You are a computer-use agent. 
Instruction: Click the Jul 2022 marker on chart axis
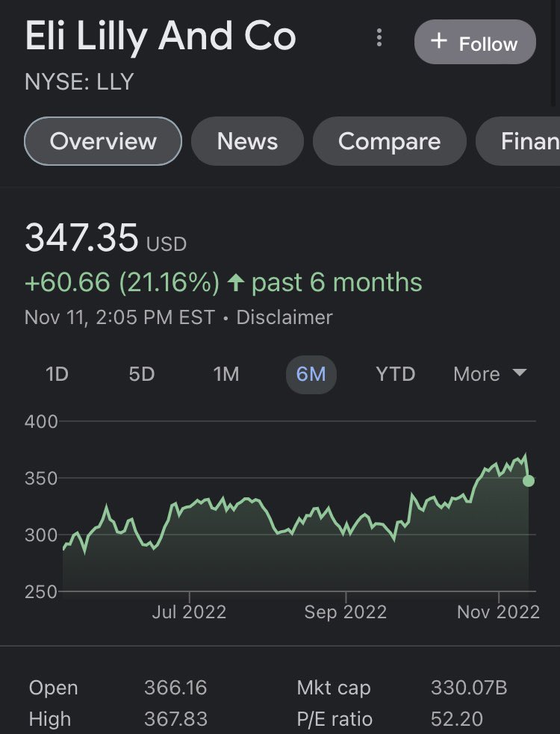(x=189, y=612)
